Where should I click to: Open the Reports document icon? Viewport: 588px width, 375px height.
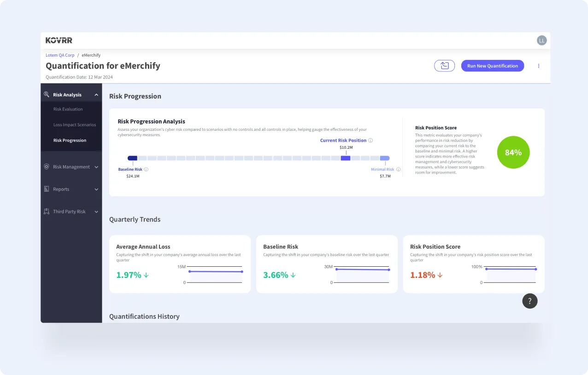47,189
